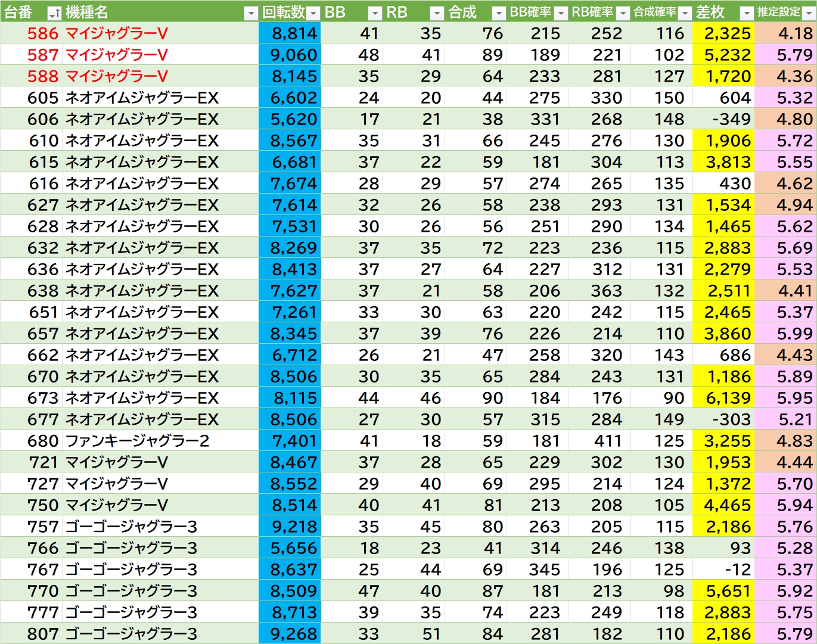Show filter options for RB確率 column
The height and width of the screenshot is (644, 817).
pyautogui.click(x=623, y=13)
